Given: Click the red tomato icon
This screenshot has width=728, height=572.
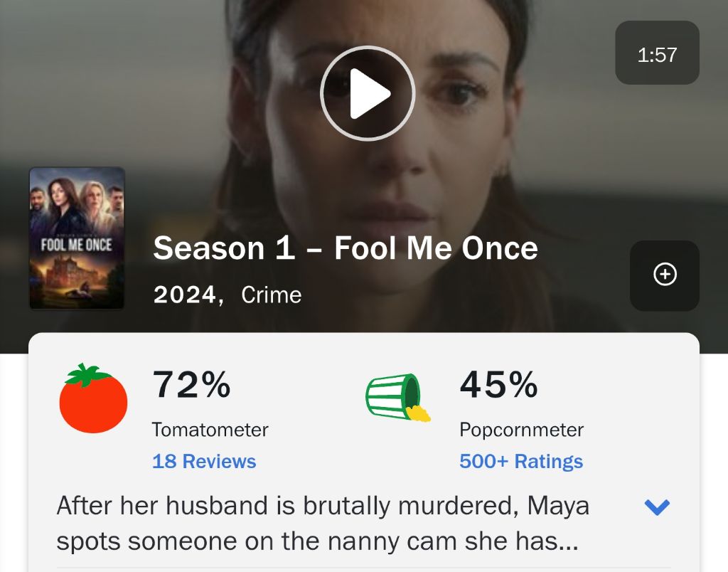Looking at the screenshot, I should [x=92, y=398].
